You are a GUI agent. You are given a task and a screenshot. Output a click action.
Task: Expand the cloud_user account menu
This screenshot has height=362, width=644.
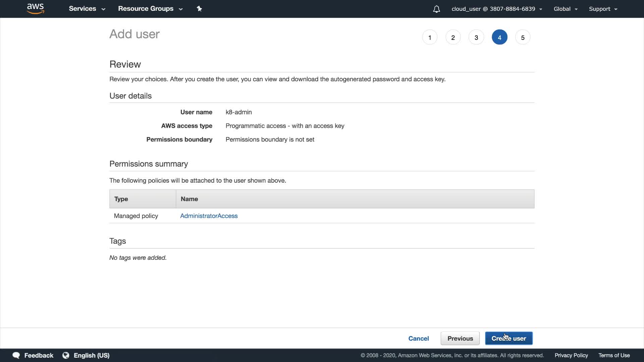click(x=496, y=9)
